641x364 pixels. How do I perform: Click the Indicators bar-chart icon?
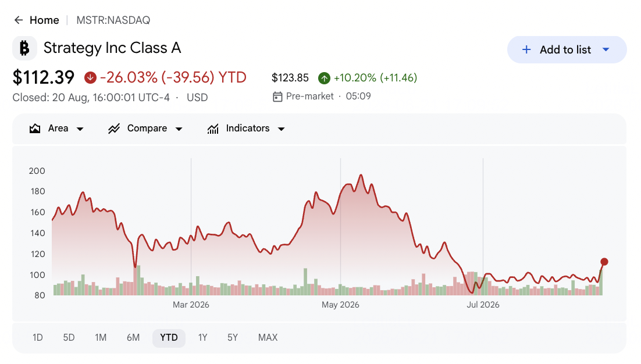[x=213, y=129]
